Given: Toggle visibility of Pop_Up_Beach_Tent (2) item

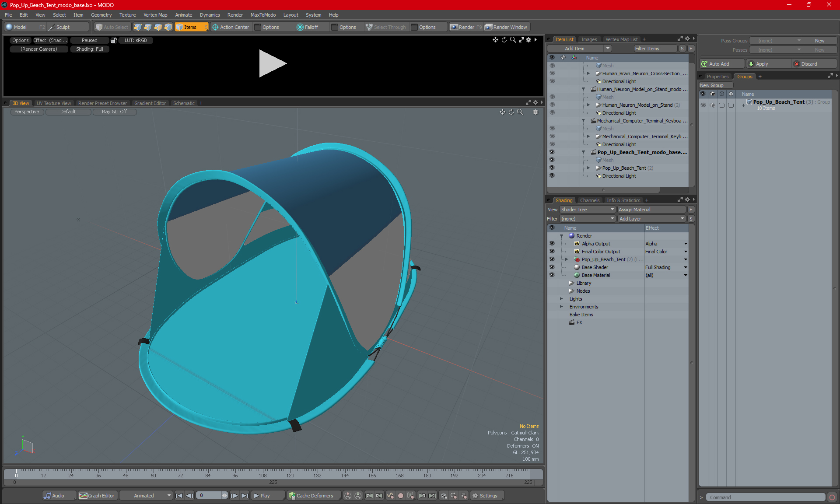Looking at the screenshot, I should point(552,168).
